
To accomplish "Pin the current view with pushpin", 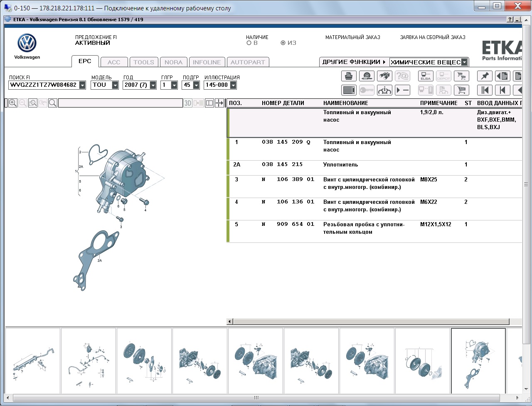I will tap(485, 76).
